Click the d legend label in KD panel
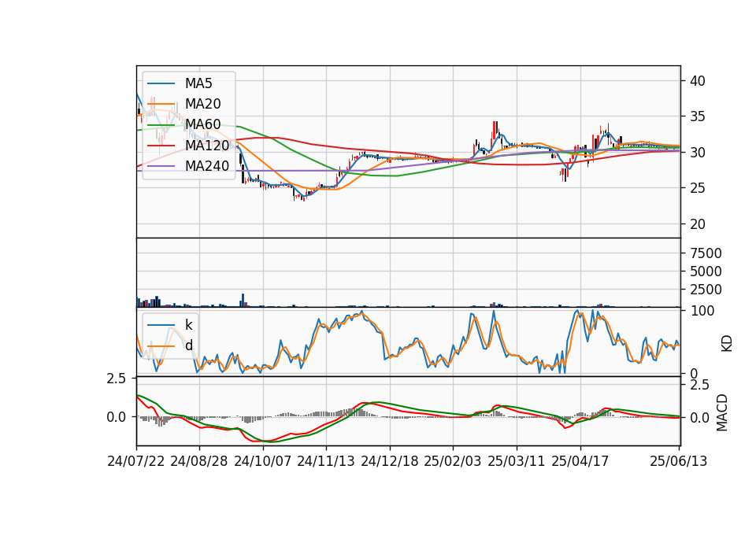The height and width of the screenshot is (543, 756). click(188, 345)
